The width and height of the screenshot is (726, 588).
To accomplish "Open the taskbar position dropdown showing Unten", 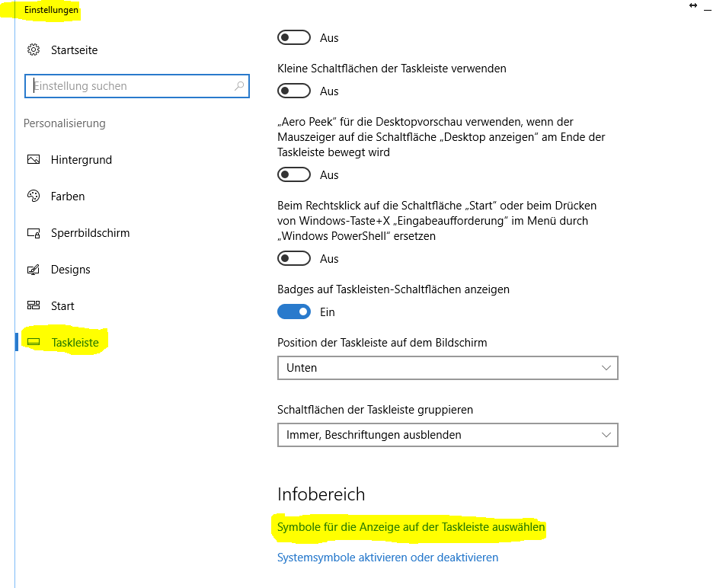I will pyautogui.click(x=448, y=368).
